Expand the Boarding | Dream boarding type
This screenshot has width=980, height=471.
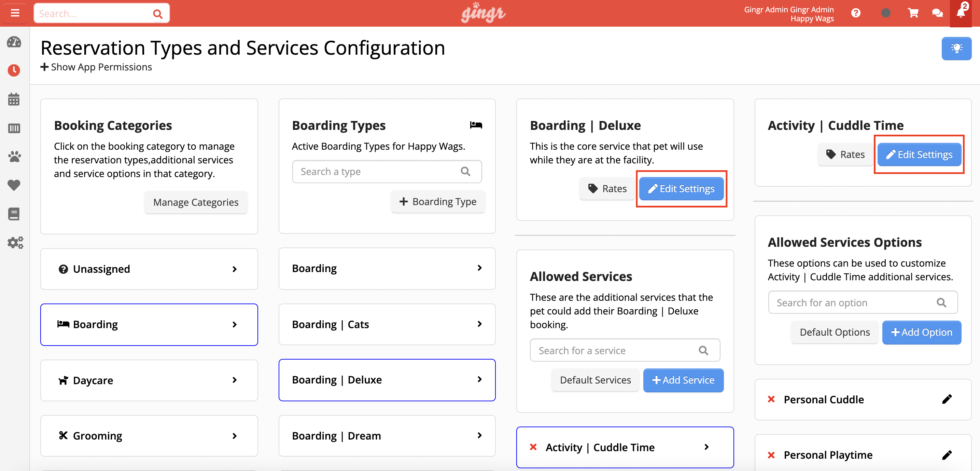pyautogui.click(x=387, y=435)
